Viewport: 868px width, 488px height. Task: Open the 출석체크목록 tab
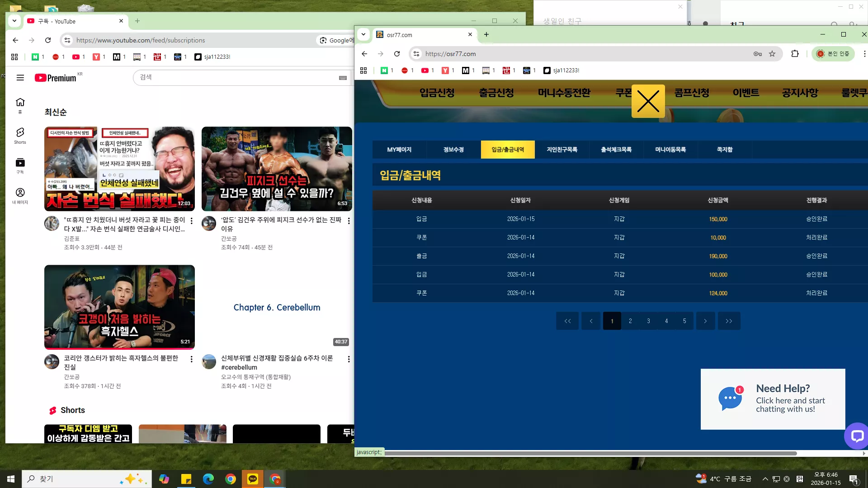(616, 150)
